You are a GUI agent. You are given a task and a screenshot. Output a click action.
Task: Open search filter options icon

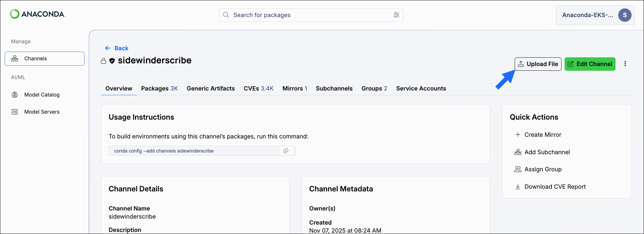[x=396, y=15]
